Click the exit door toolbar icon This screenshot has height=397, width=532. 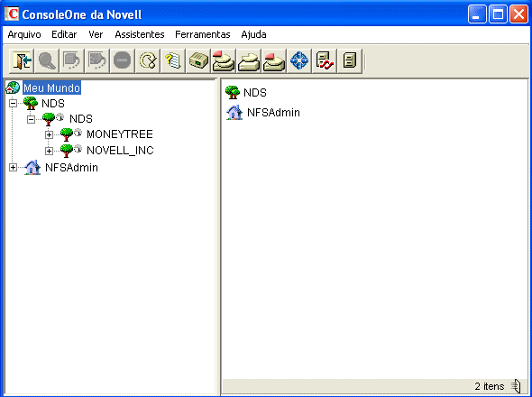coord(22,61)
